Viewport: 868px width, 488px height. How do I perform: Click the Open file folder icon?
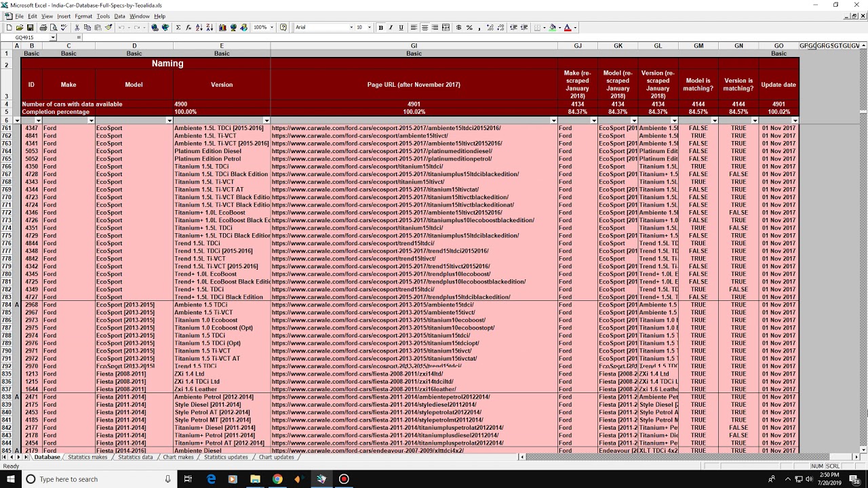20,27
